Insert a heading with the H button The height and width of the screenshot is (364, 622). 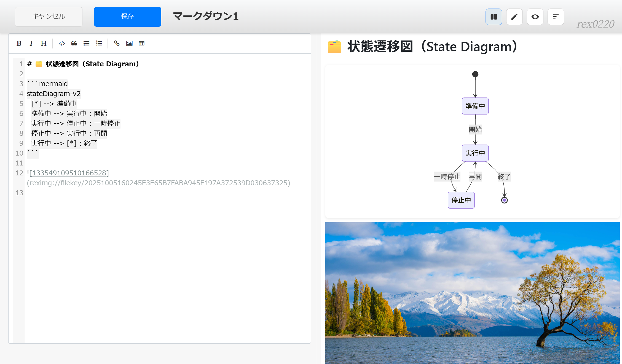point(44,44)
